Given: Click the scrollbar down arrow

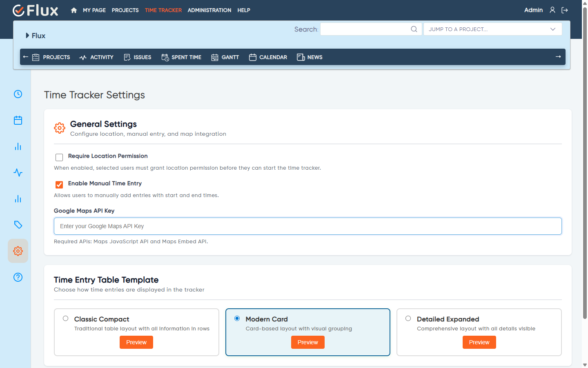Looking at the screenshot, I should (585, 365).
